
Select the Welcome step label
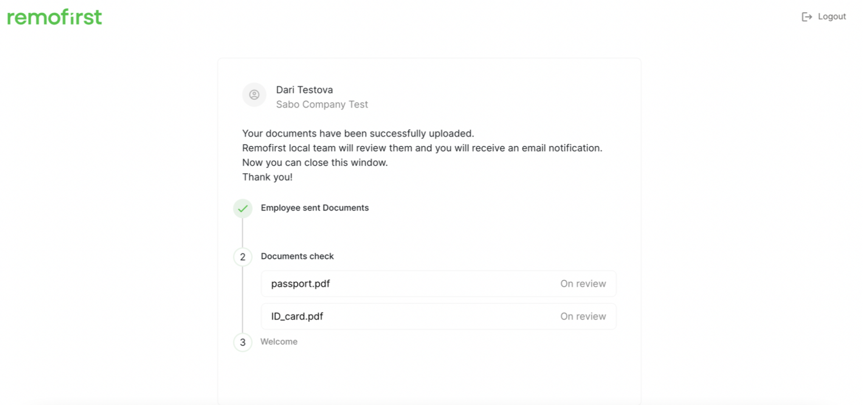coord(279,341)
